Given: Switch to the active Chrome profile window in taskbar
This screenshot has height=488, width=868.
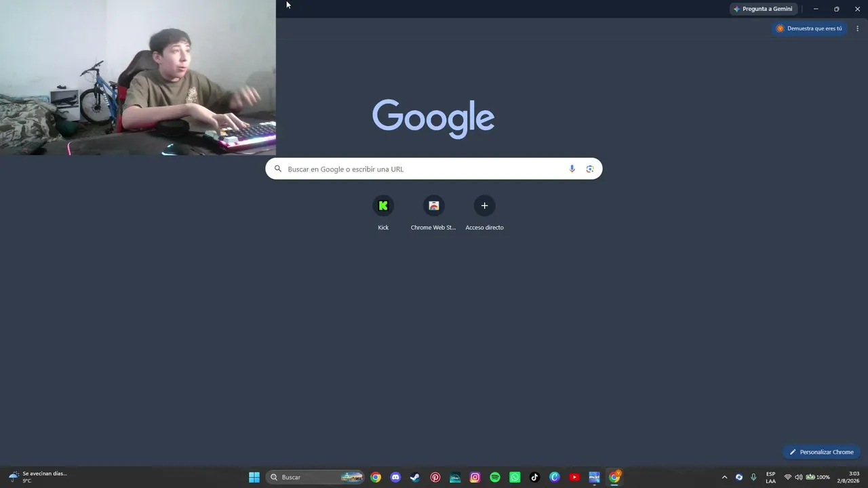Looking at the screenshot, I should tap(614, 477).
